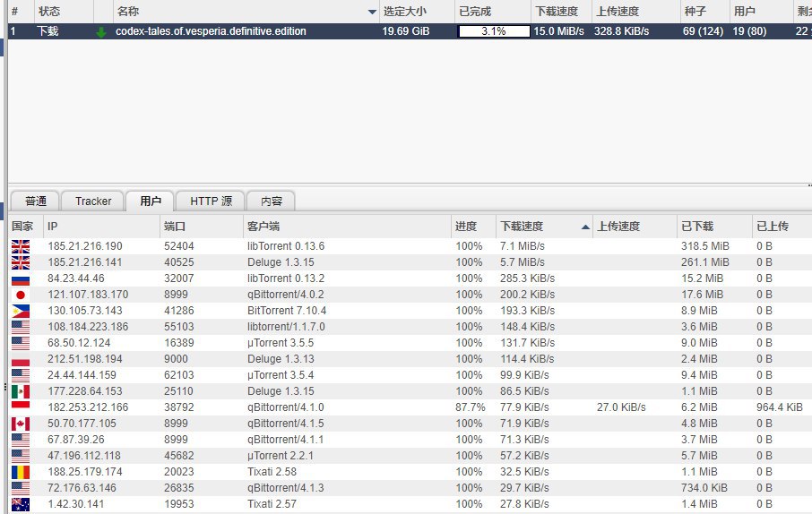Click the Australia flag beside 1.42.30.141
This screenshot has height=514, width=812.
[20, 504]
